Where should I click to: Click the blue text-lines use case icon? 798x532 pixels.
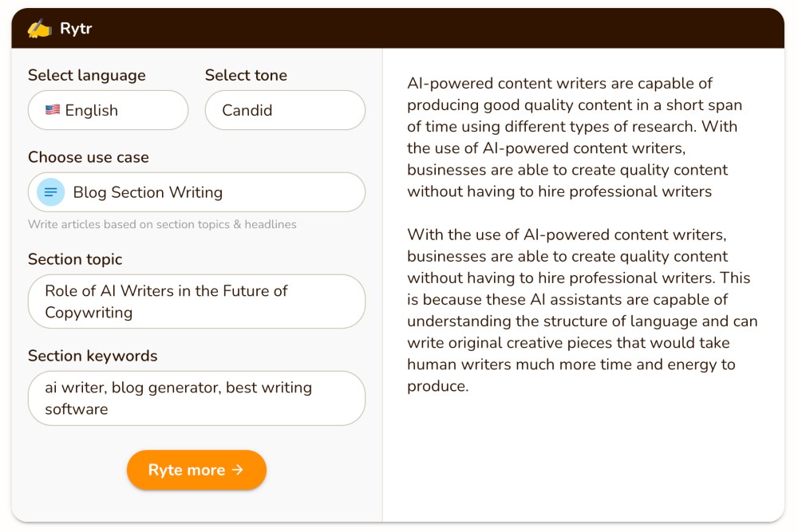(x=51, y=192)
